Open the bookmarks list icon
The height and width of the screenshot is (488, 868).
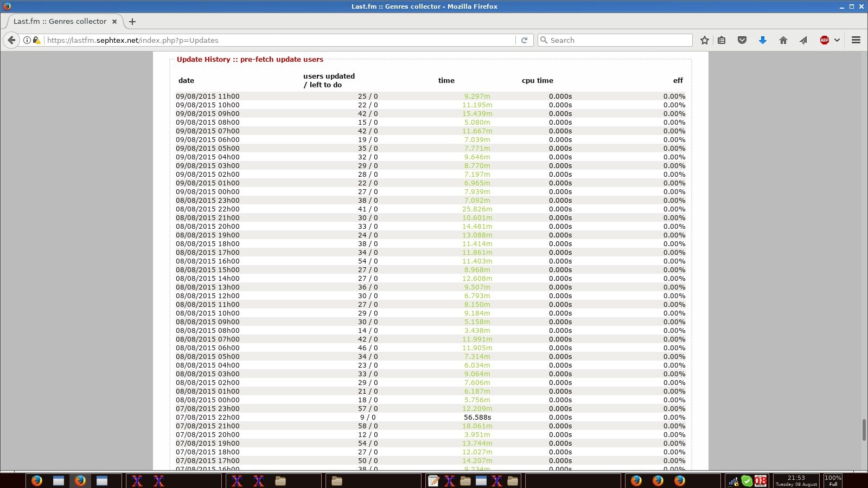point(722,40)
